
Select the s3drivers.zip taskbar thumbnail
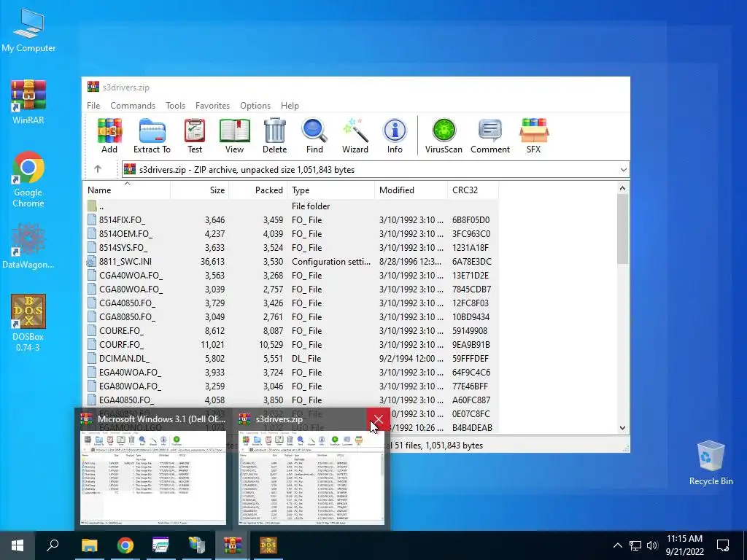[311, 469]
